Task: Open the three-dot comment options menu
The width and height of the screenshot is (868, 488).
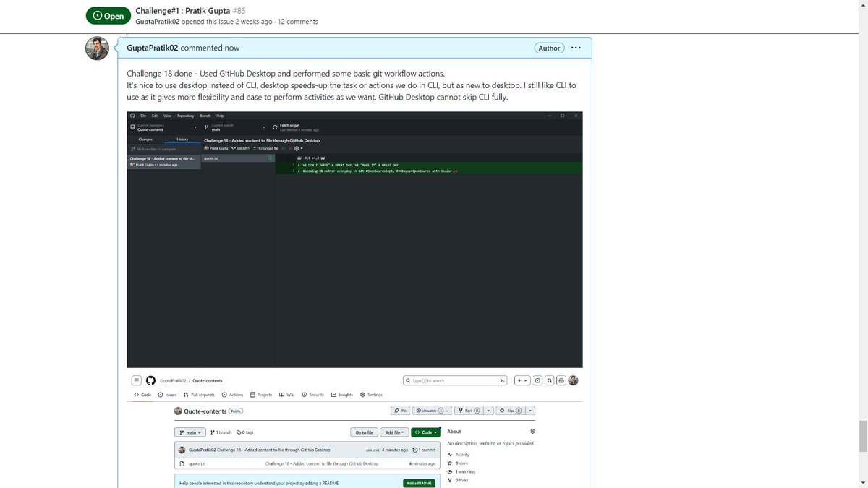Action: pyautogui.click(x=576, y=48)
